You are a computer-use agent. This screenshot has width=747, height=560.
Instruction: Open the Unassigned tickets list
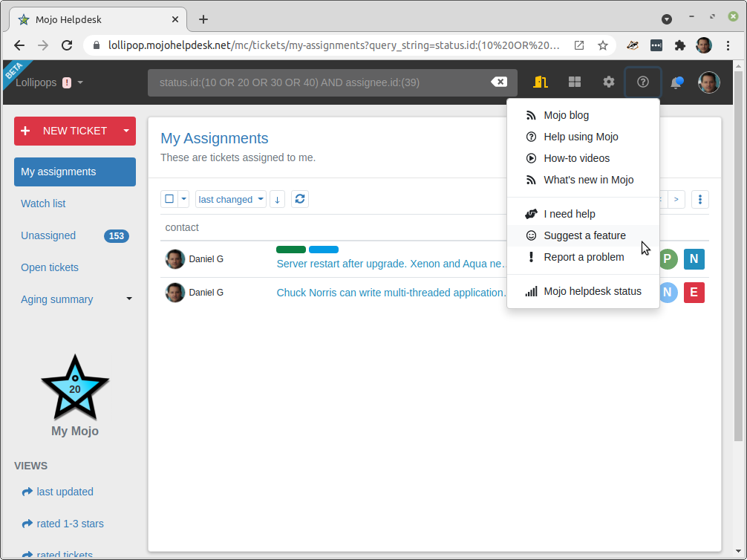coord(48,235)
